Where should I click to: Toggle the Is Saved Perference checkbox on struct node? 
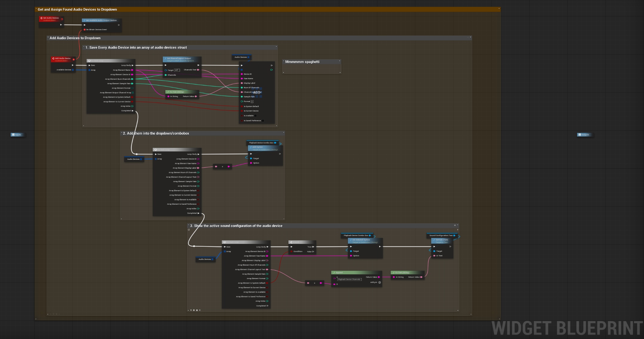click(x=263, y=121)
